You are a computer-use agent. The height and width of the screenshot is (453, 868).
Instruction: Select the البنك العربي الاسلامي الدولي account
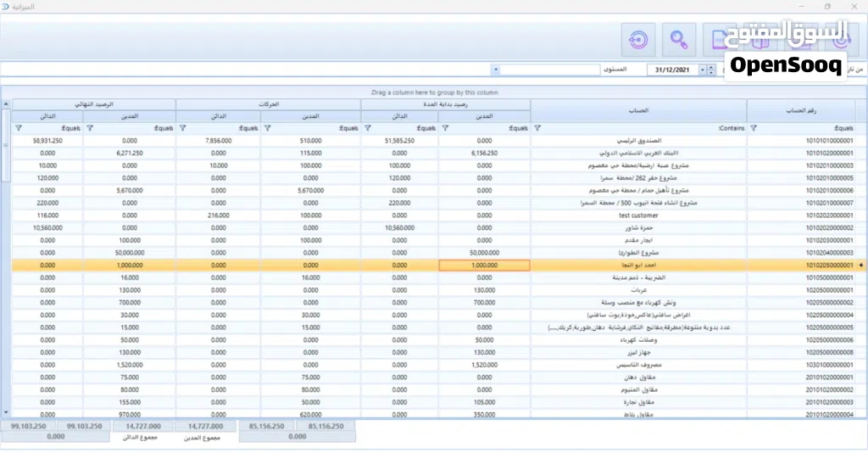(639, 153)
